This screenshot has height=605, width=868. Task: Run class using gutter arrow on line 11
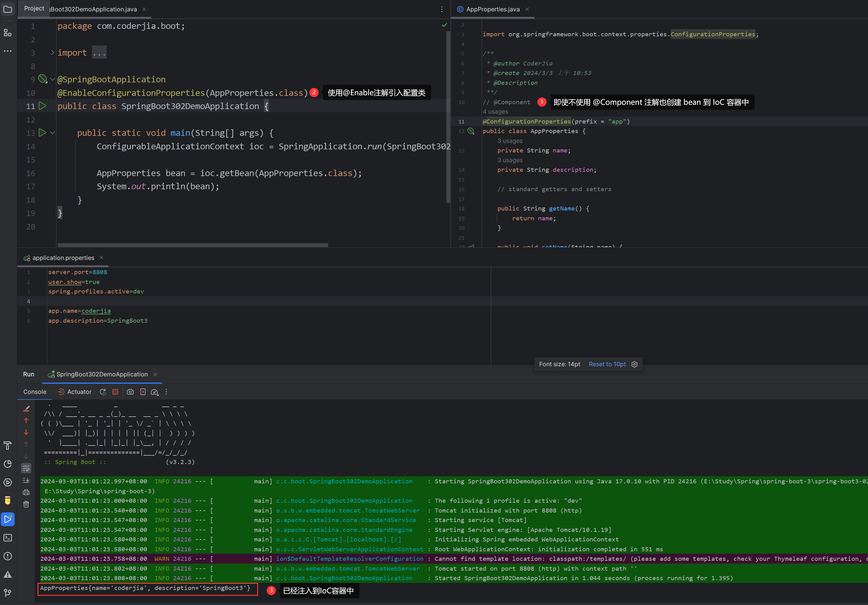43,106
